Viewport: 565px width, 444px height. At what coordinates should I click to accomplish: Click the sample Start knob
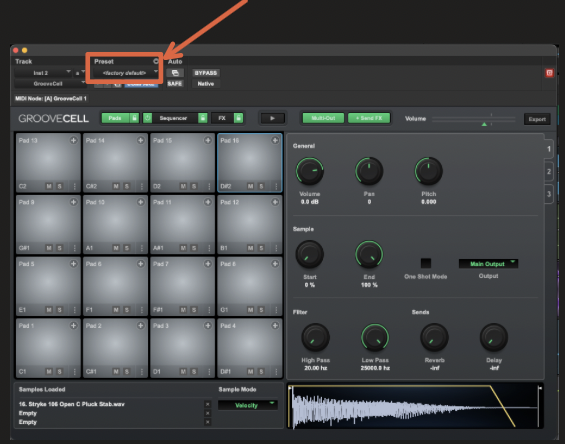(x=310, y=254)
